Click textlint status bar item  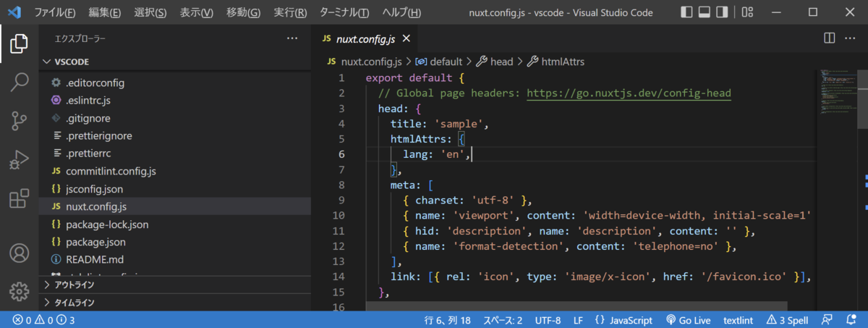tap(739, 320)
